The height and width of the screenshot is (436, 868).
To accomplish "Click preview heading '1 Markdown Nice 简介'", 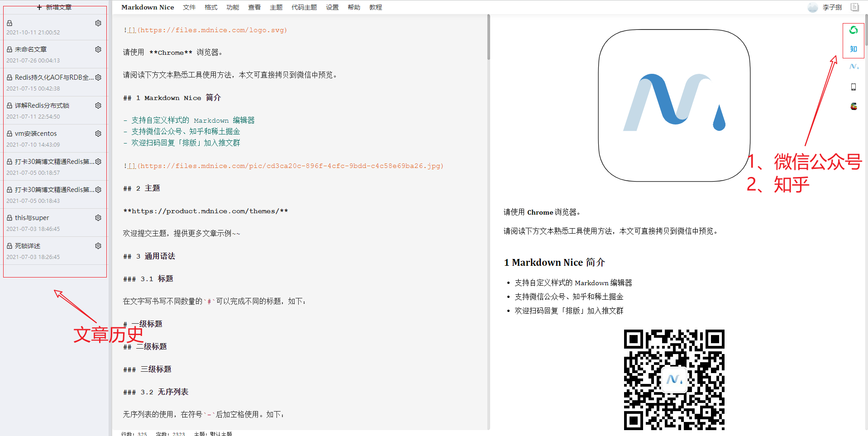I will click(x=554, y=263).
